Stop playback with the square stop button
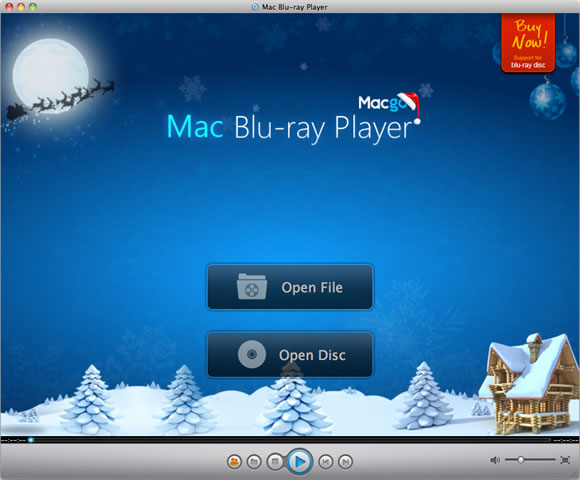This screenshot has width=580, height=480. 275,462
